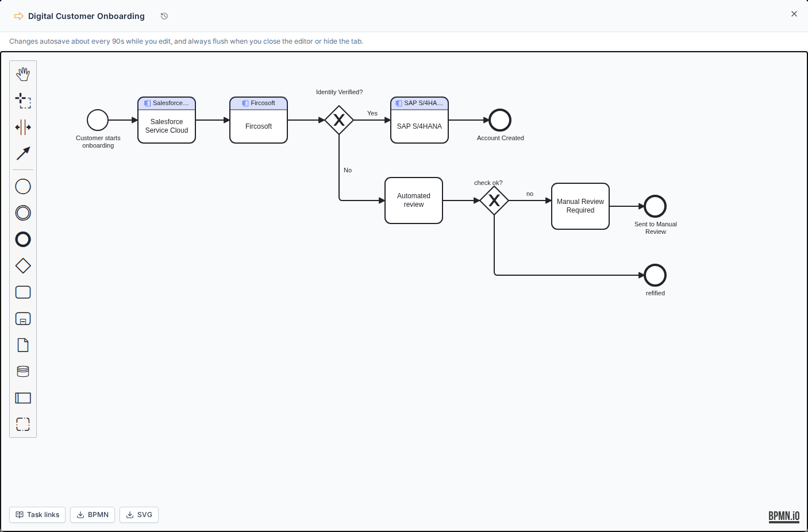Select the Sent to Manual Review end event
Screen dimensions: 808x532
(655, 206)
